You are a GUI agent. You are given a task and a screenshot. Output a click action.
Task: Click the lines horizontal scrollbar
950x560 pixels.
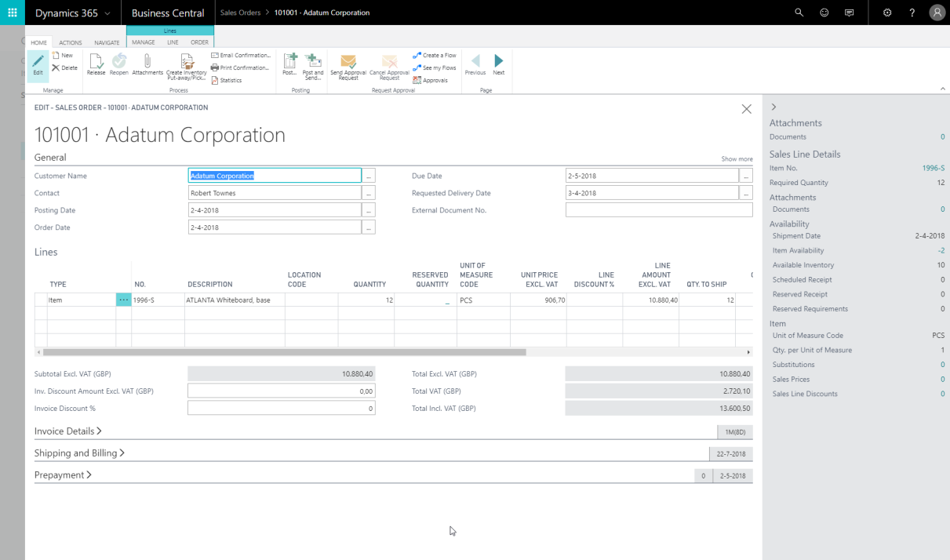tap(284, 352)
